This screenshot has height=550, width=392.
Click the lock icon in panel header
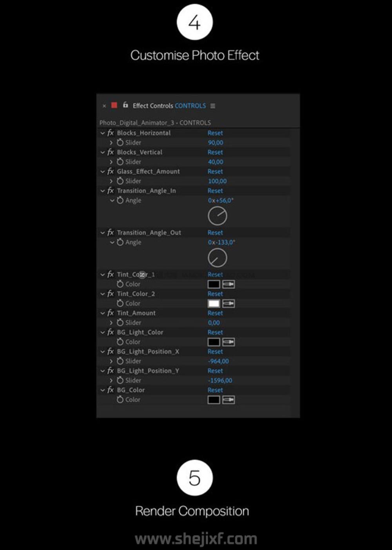tap(125, 105)
